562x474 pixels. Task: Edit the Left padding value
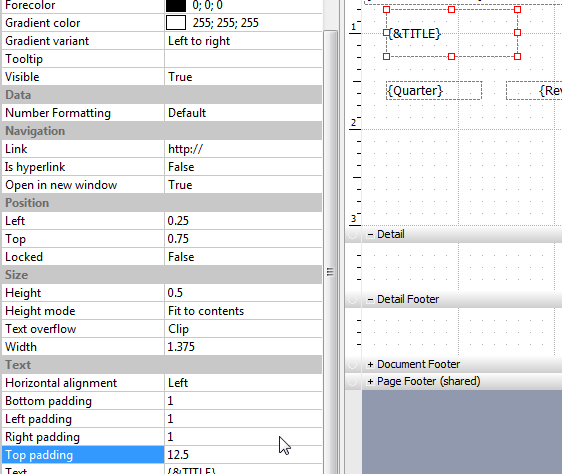(x=243, y=419)
